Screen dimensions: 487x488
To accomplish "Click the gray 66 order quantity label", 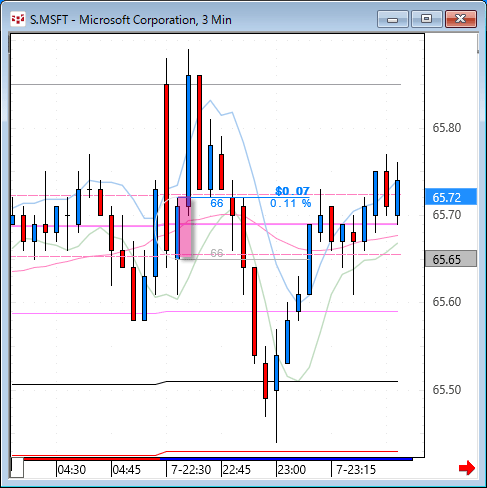I will [217, 253].
